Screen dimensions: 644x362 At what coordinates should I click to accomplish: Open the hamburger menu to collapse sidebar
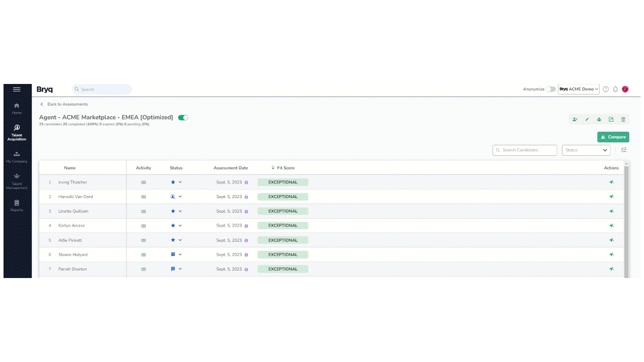[x=17, y=89]
